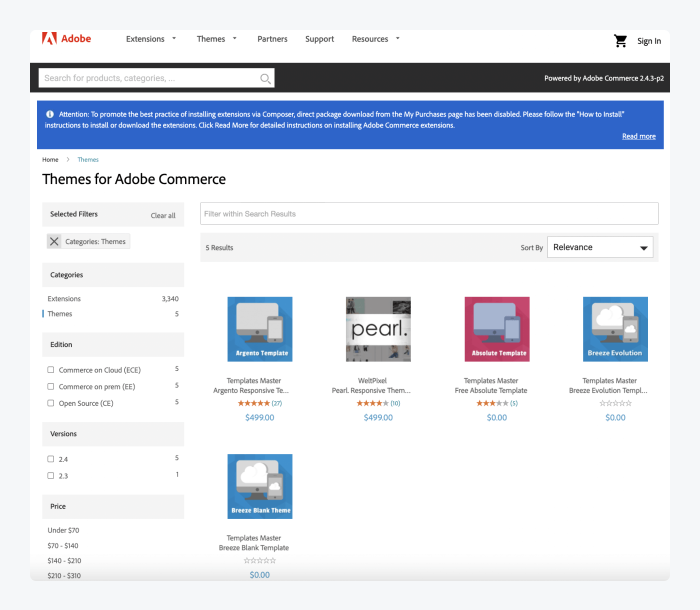Check the Open Source (CE) filter

coord(50,403)
